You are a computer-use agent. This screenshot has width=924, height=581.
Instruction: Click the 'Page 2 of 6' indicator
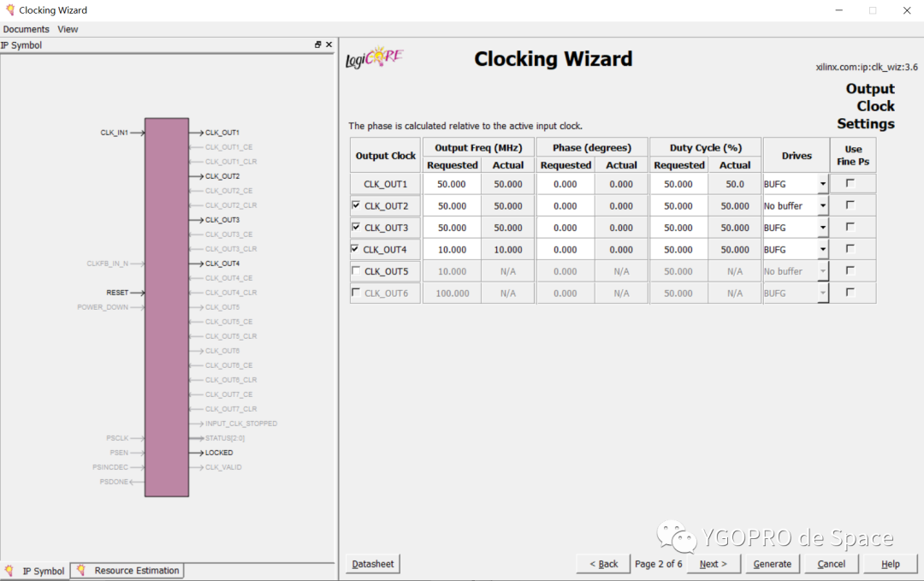(x=658, y=564)
